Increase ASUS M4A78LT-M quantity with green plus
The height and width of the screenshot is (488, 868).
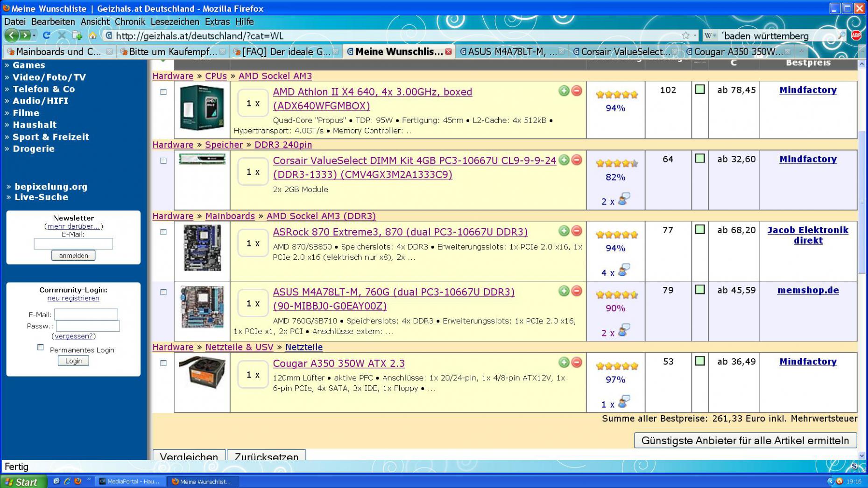(x=564, y=291)
